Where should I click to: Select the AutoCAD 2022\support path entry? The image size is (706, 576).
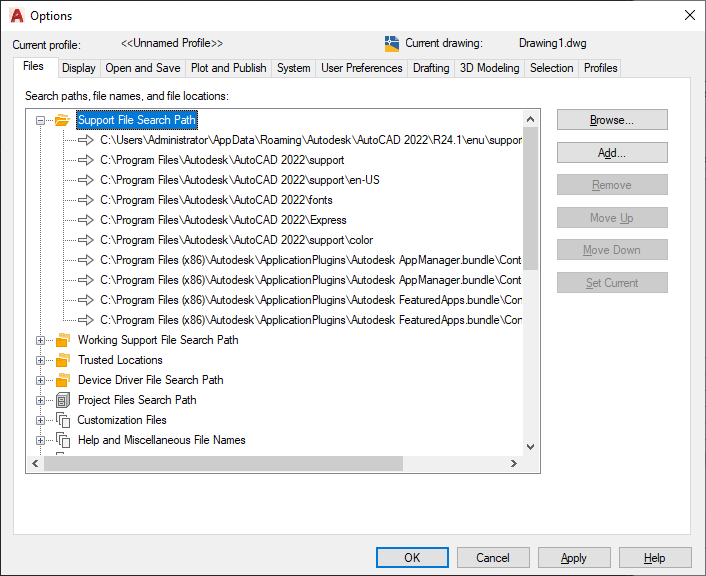(x=222, y=160)
